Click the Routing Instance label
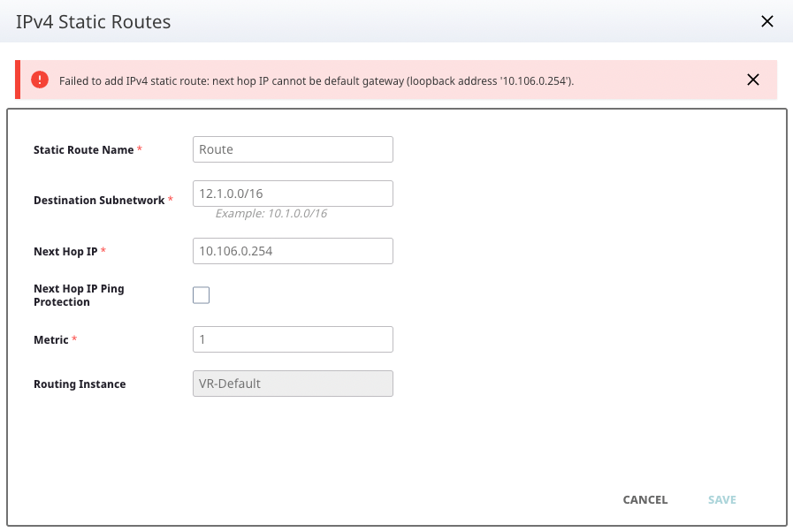793x532 pixels. (80, 384)
